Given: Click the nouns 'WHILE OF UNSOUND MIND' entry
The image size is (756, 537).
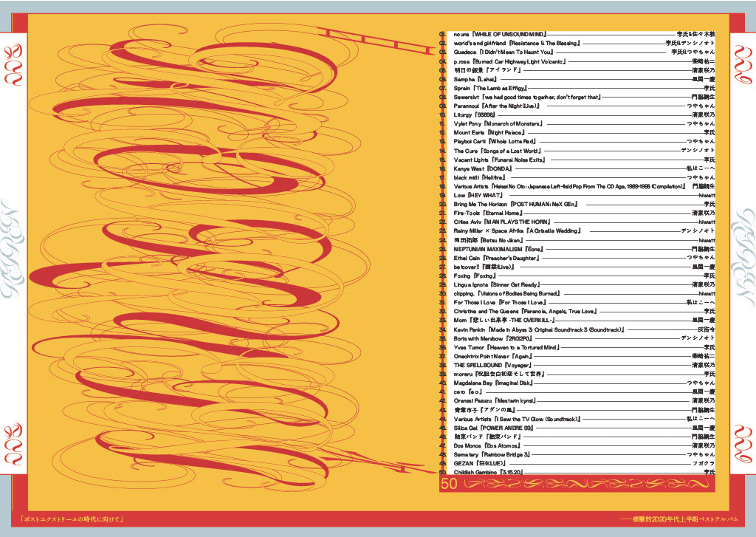Looking at the screenshot, I should point(577,34).
